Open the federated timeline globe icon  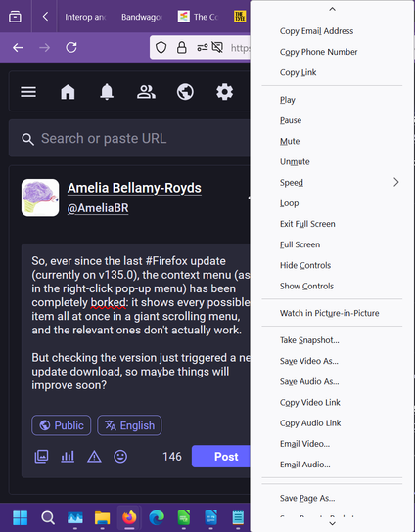click(x=185, y=92)
